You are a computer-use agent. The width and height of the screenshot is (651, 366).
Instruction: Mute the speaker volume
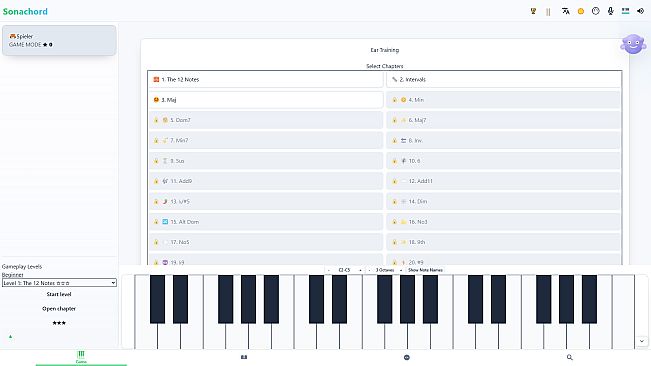pos(640,11)
